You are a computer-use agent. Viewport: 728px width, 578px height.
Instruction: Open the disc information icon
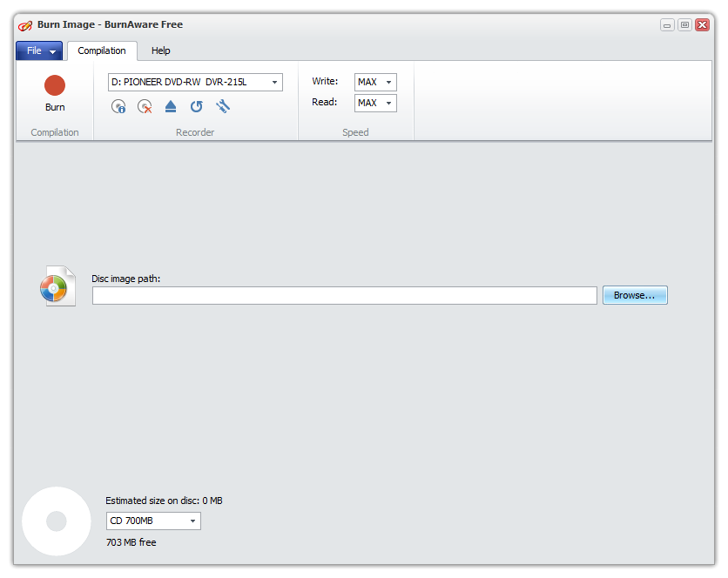[x=118, y=107]
